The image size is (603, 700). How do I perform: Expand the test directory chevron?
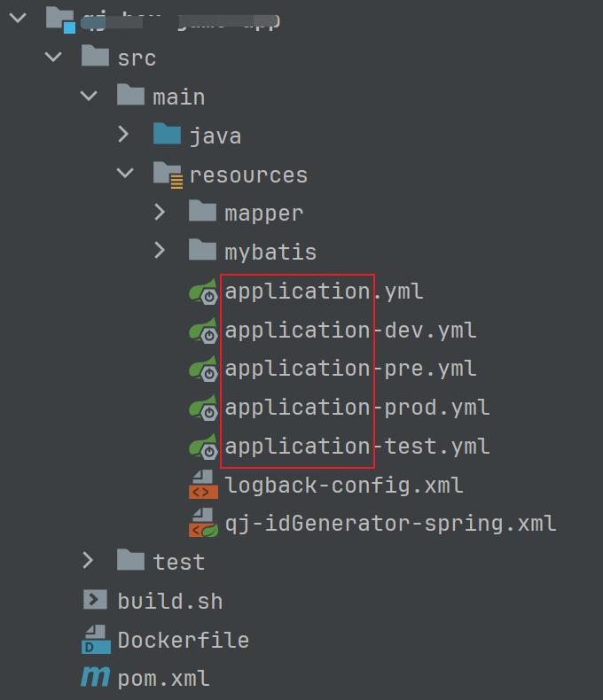88,561
